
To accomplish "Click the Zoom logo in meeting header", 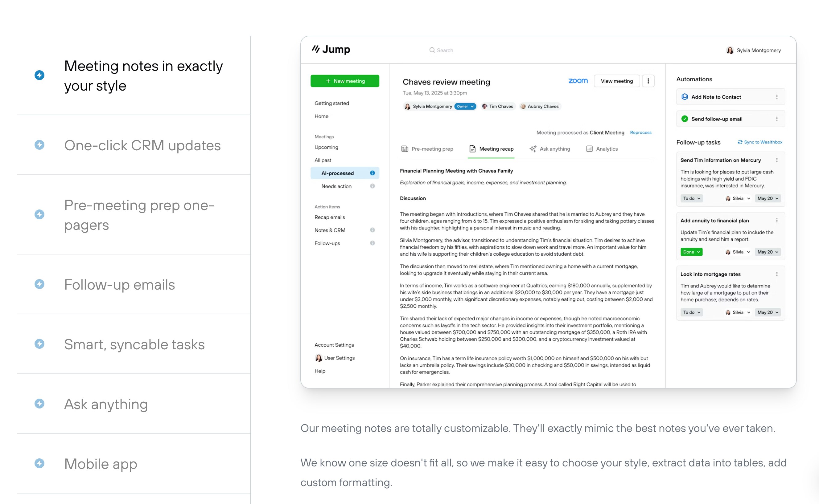I will (x=578, y=81).
